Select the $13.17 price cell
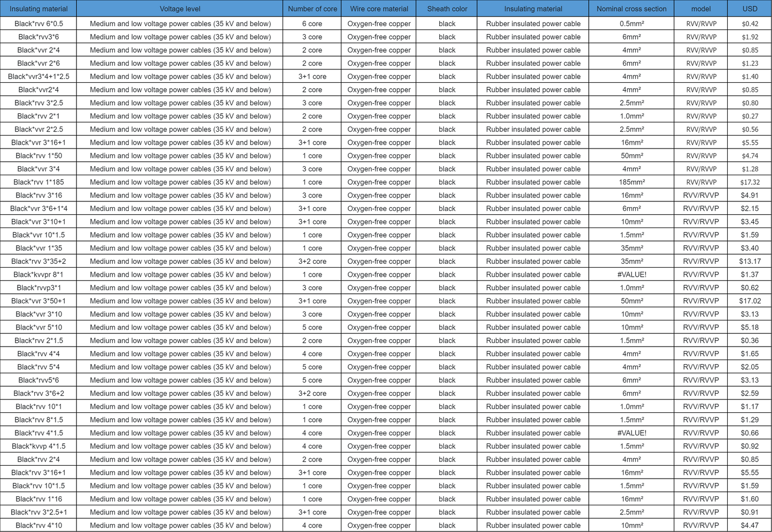772x532 pixels. click(750, 261)
